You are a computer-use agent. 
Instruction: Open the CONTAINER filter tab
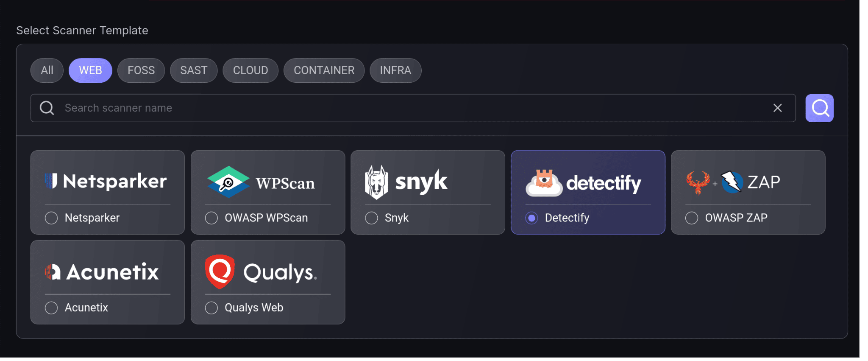(x=324, y=70)
